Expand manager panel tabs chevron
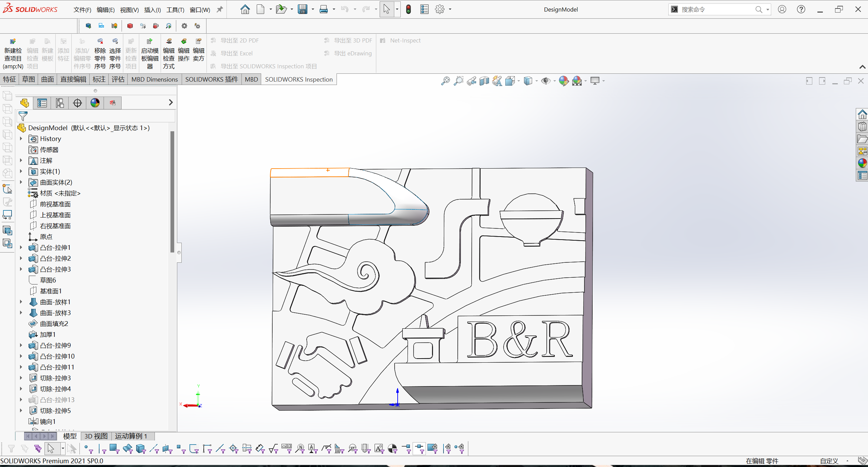Viewport: 868px width, 467px height. tap(171, 102)
